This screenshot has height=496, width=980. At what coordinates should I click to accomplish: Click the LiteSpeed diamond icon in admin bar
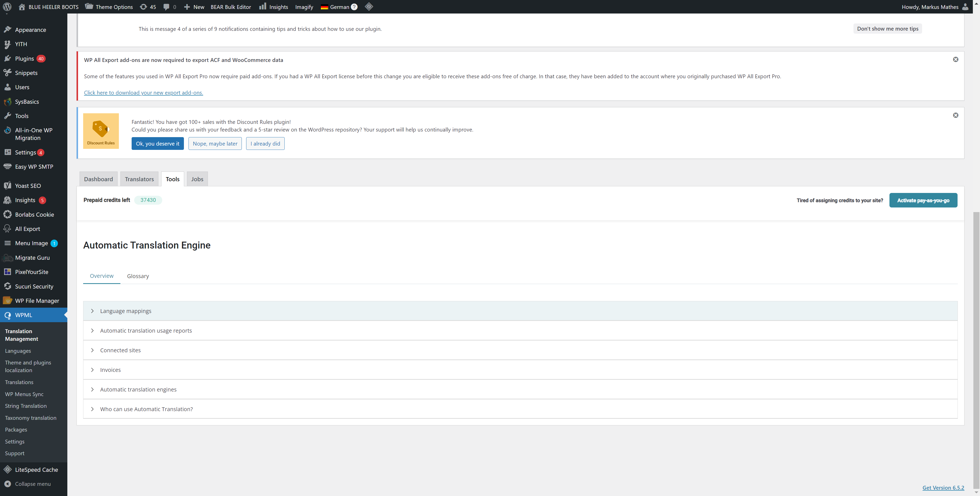point(369,6)
